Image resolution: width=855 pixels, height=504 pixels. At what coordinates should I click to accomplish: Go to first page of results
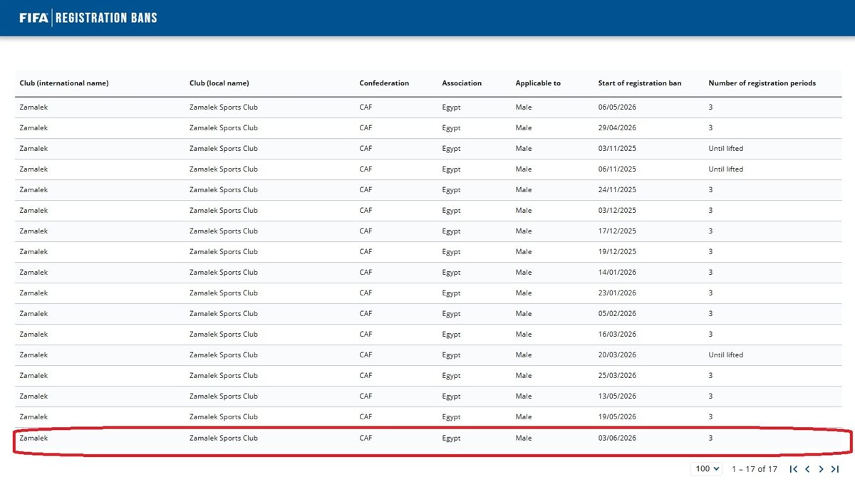(794, 469)
